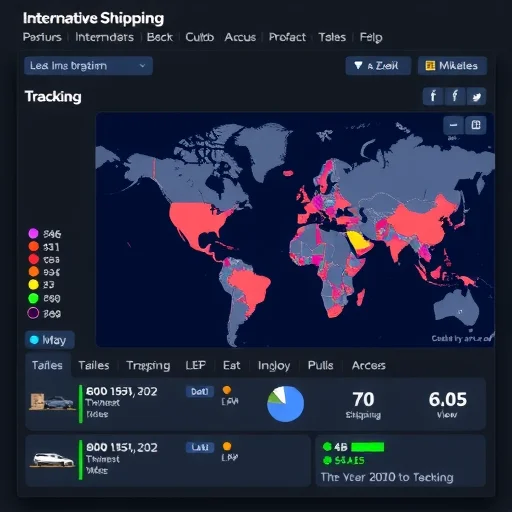Select the green legend swatch 860
The height and width of the screenshot is (512, 512).
33,298
